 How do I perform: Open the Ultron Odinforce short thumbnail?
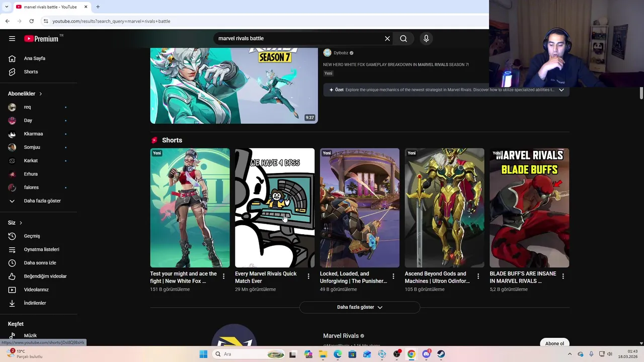coord(445,208)
